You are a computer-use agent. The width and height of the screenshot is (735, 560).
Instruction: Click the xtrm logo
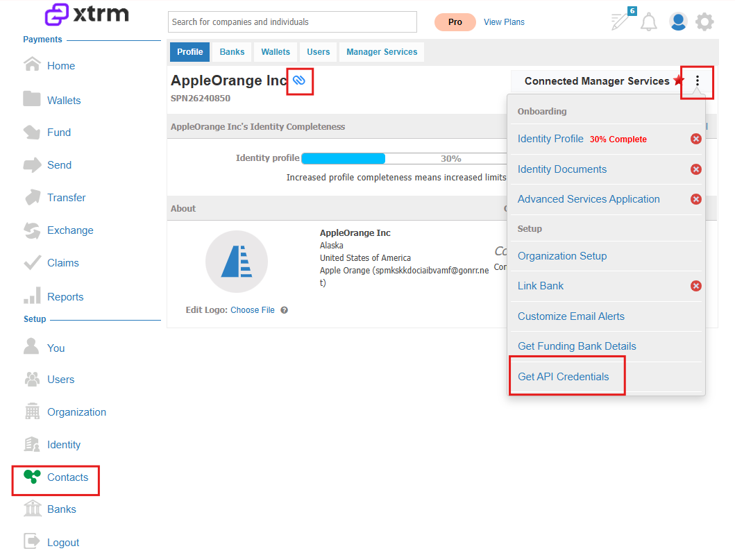[87, 14]
